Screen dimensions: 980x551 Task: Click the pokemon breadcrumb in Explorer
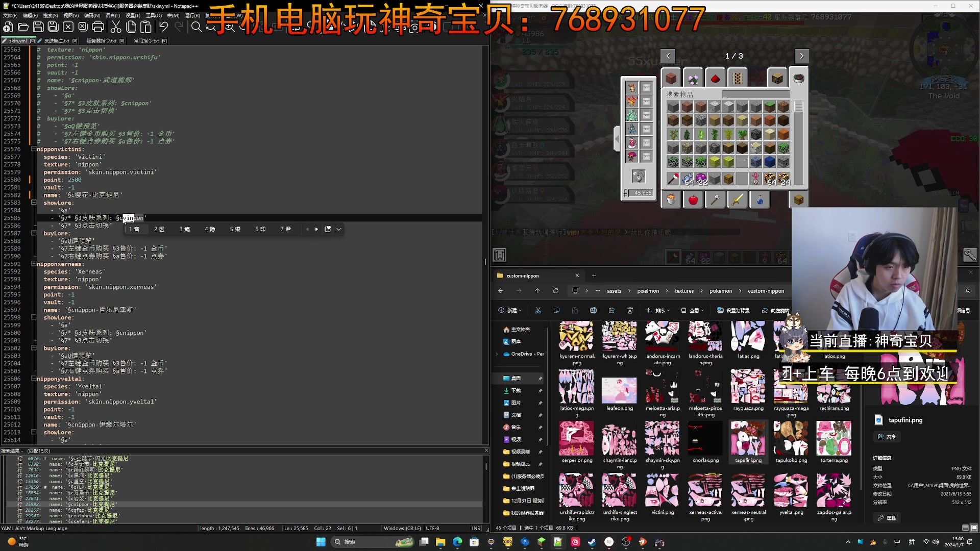tap(721, 291)
